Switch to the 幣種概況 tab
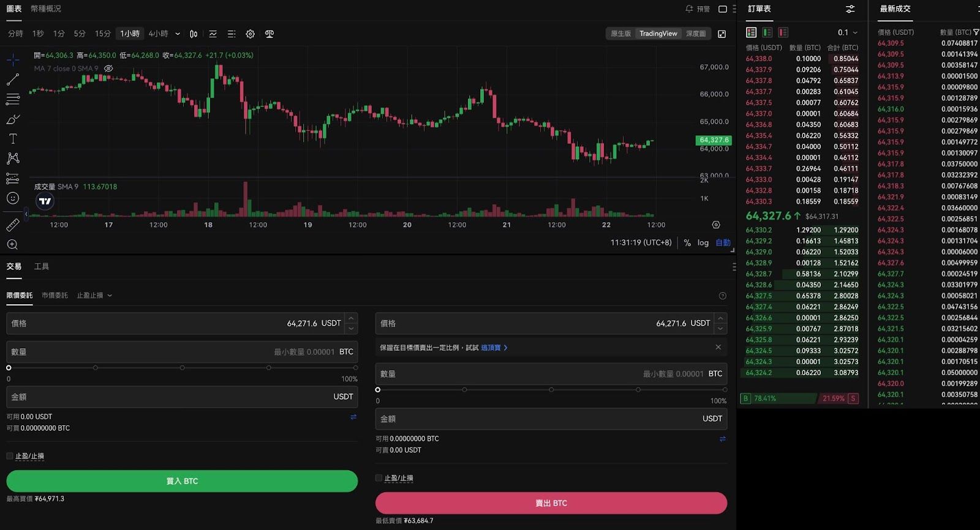 coord(46,9)
